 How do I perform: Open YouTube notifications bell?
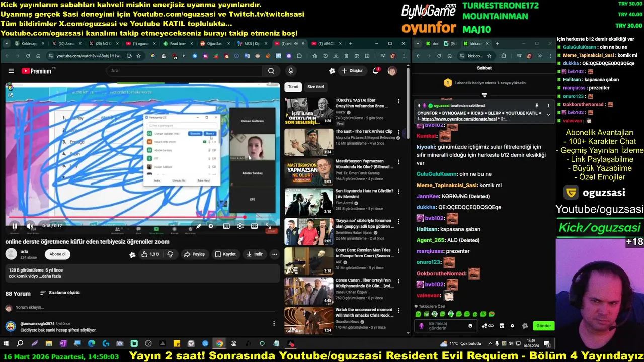click(376, 71)
